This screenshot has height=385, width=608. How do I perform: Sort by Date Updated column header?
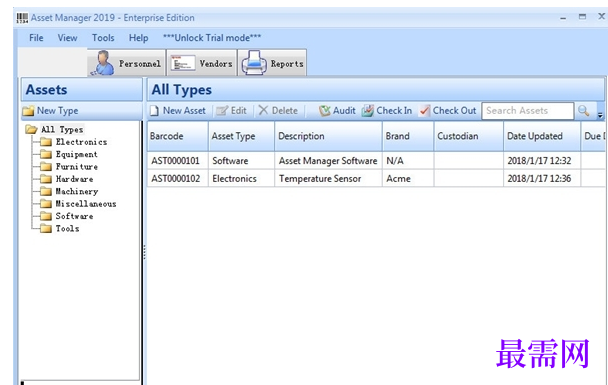(542, 136)
